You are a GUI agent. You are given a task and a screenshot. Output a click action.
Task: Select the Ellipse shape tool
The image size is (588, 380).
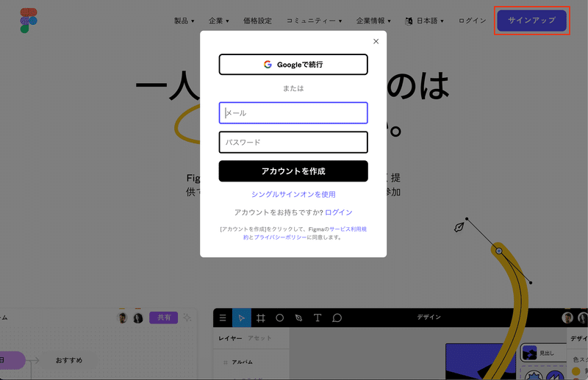pyautogui.click(x=280, y=318)
